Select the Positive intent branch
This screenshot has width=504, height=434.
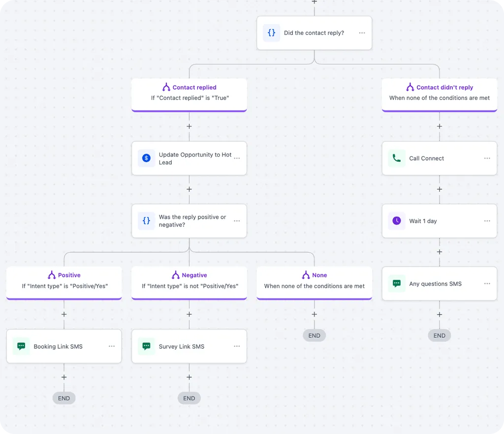[x=64, y=280]
